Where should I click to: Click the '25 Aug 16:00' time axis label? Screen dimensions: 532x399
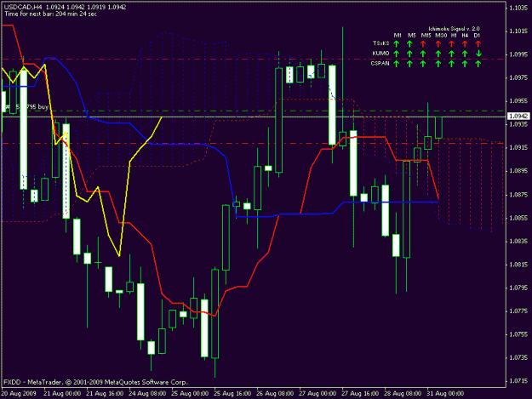click(x=232, y=394)
